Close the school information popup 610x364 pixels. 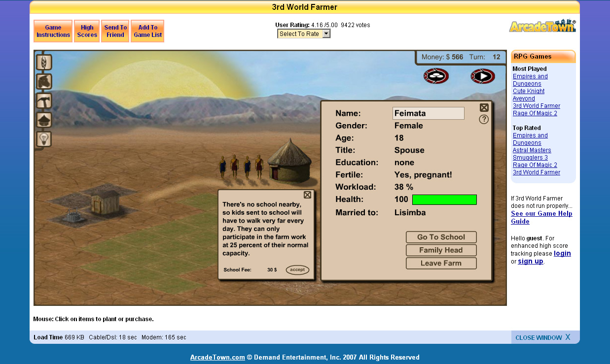coord(307,195)
